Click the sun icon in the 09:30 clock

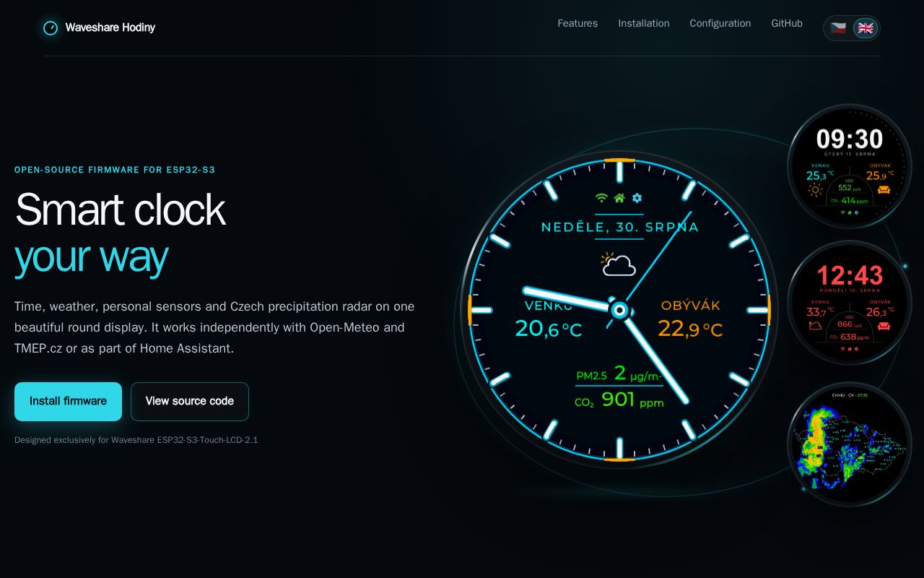coord(816,191)
